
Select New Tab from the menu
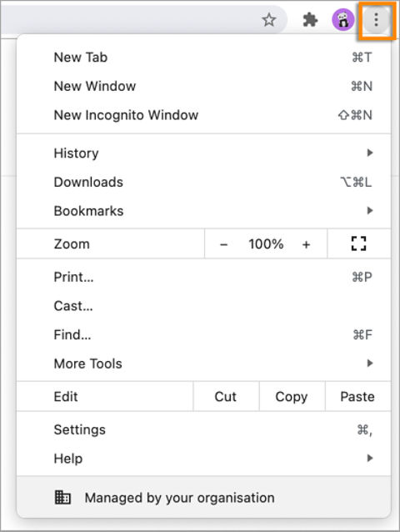pyautogui.click(x=203, y=58)
